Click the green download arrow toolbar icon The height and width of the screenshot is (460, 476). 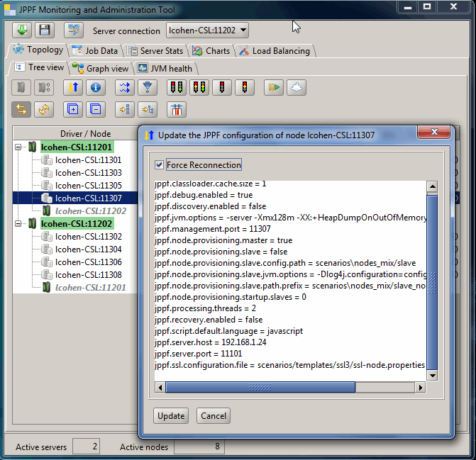click(22, 30)
